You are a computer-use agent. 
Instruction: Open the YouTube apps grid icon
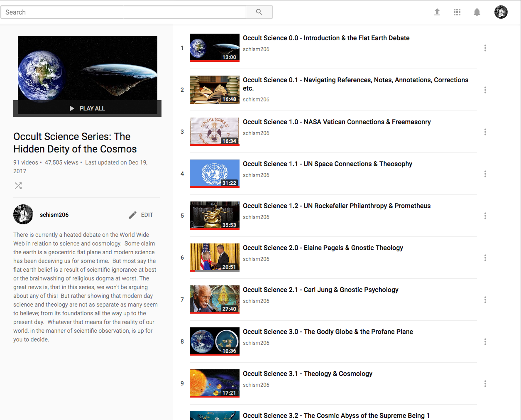tap(457, 12)
